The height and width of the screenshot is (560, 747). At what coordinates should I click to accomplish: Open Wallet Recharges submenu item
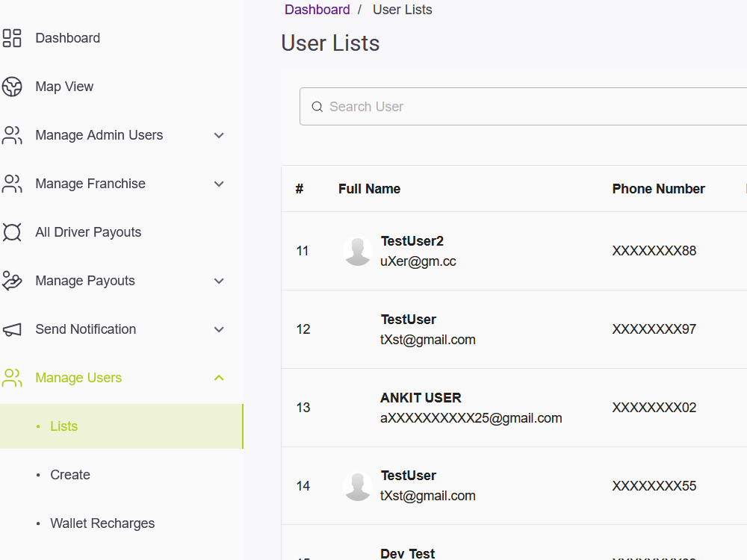[102, 523]
